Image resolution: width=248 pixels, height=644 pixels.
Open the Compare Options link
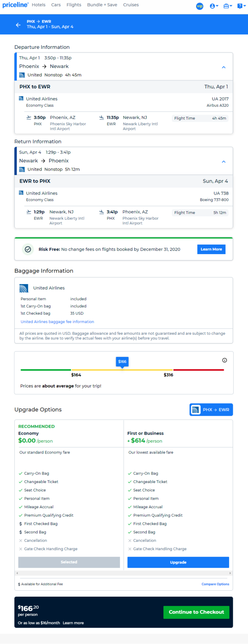215,584
